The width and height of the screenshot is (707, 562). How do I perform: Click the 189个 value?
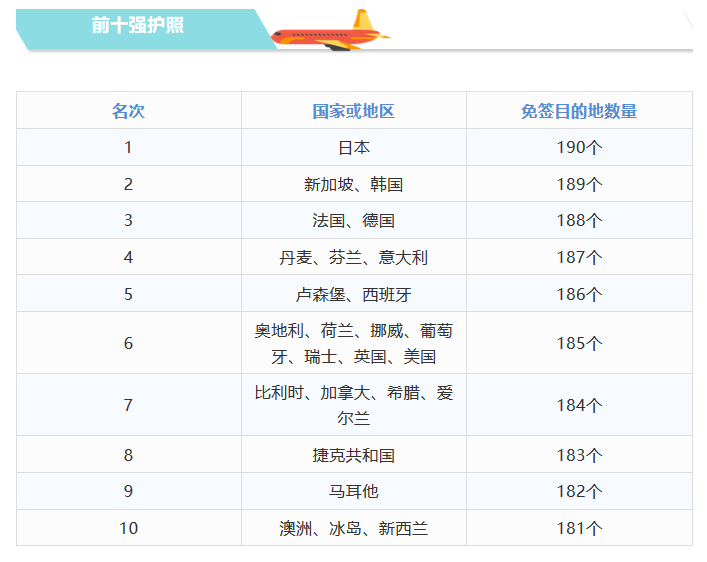click(579, 184)
